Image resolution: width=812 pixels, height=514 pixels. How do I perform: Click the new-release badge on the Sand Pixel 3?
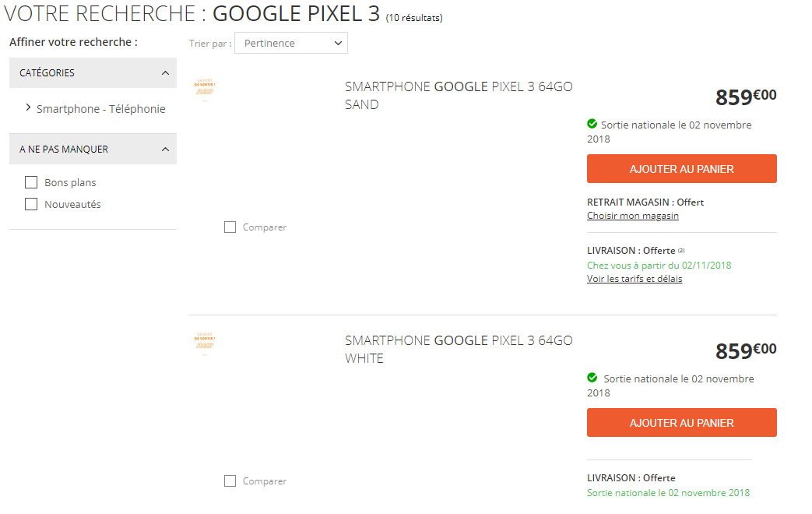tap(205, 89)
